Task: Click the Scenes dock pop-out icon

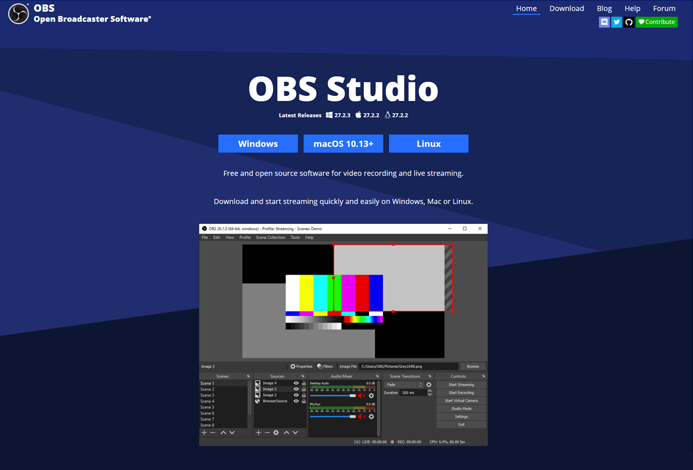Action: tap(248, 376)
